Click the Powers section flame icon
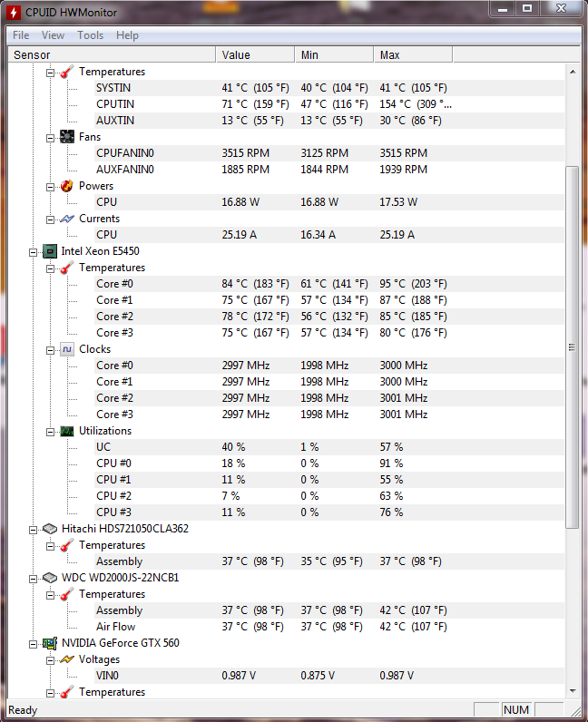The image size is (588, 722). click(x=67, y=186)
